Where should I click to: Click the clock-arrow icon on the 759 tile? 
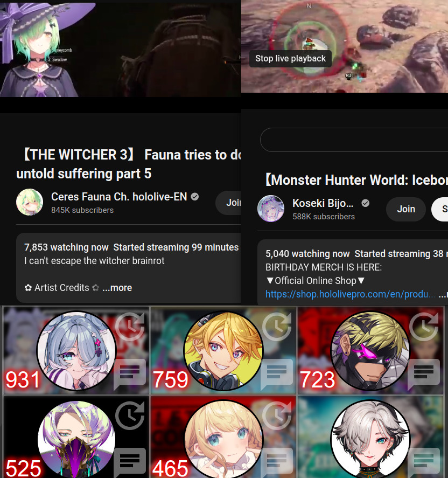[277, 326]
